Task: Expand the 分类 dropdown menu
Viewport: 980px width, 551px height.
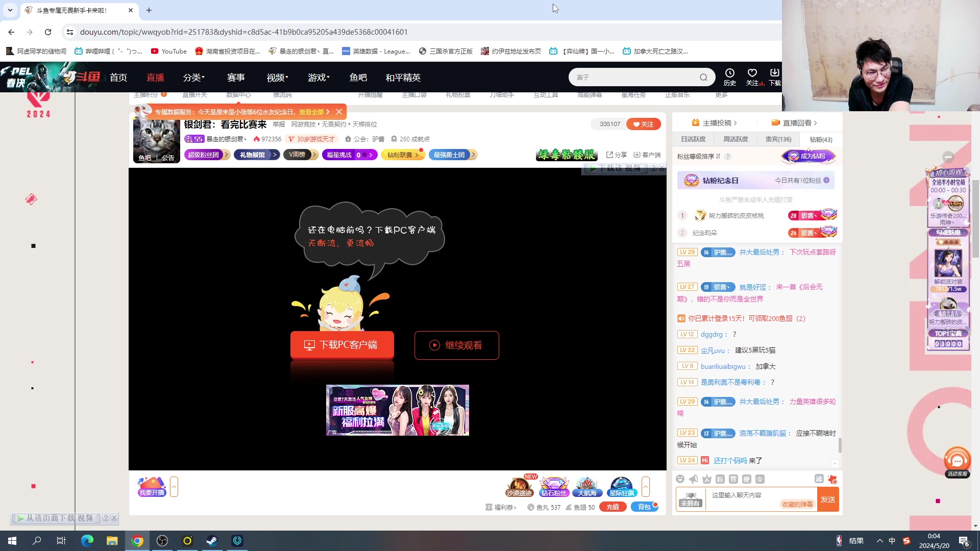Action: pos(194,78)
